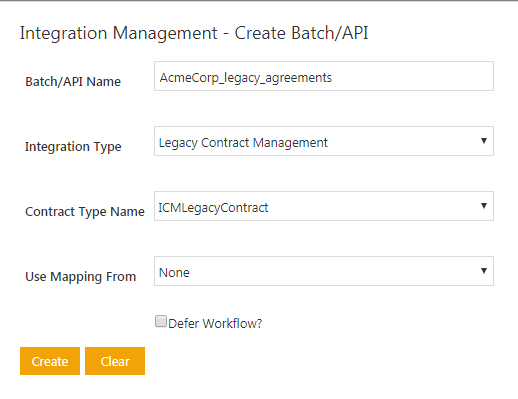This screenshot has height=399, width=518.
Task: Click the Create button
Action: point(50,361)
